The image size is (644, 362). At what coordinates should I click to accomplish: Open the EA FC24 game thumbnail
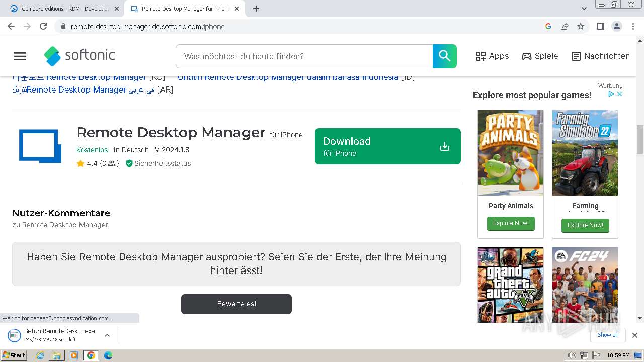pyautogui.click(x=585, y=285)
